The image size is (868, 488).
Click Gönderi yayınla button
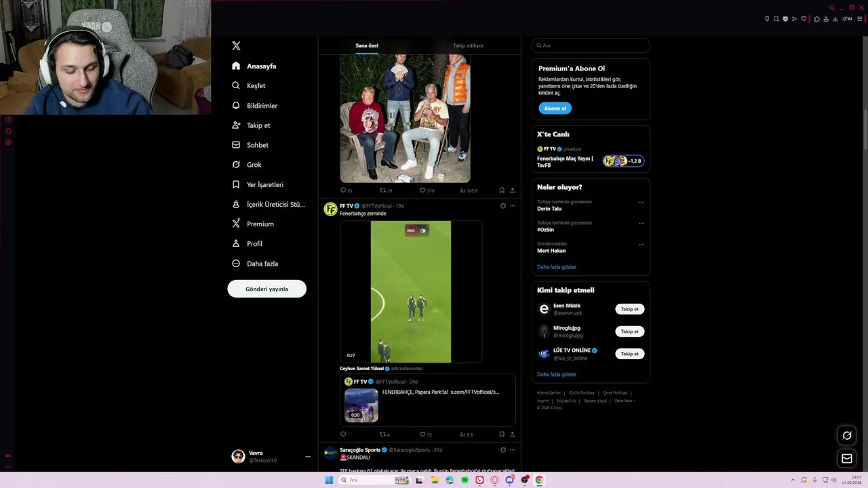pos(267,289)
